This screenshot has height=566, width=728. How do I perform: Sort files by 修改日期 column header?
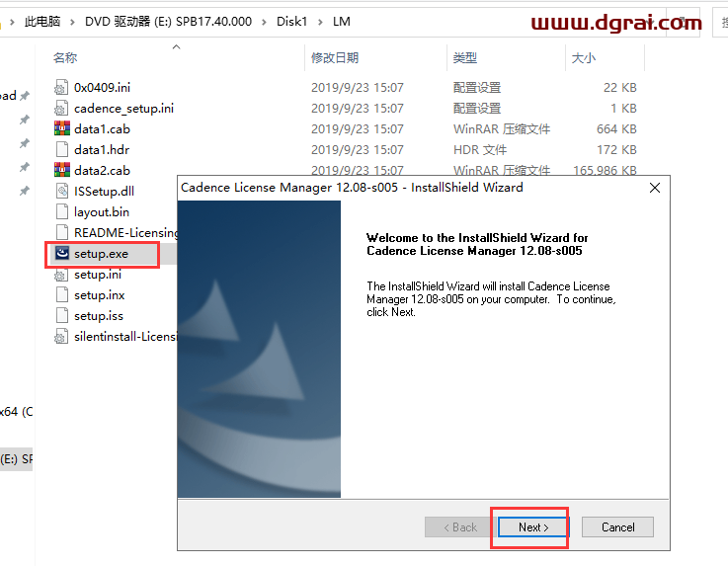click(x=335, y=57)
